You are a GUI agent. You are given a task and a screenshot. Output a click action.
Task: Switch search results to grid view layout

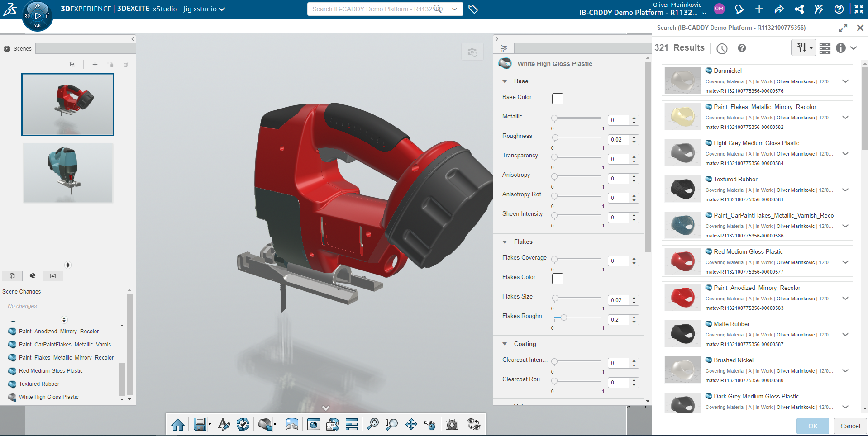(x=825, y=48)
